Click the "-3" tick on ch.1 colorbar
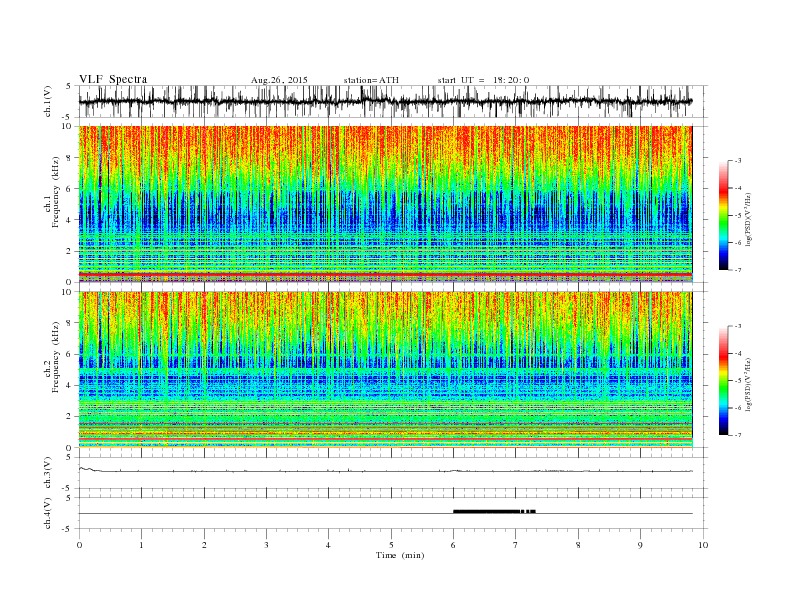 pos(738,161)
